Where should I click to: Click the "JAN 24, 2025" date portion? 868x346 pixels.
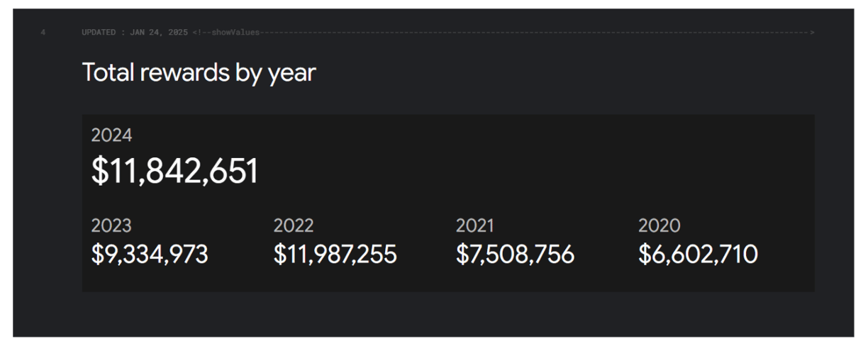160,33
